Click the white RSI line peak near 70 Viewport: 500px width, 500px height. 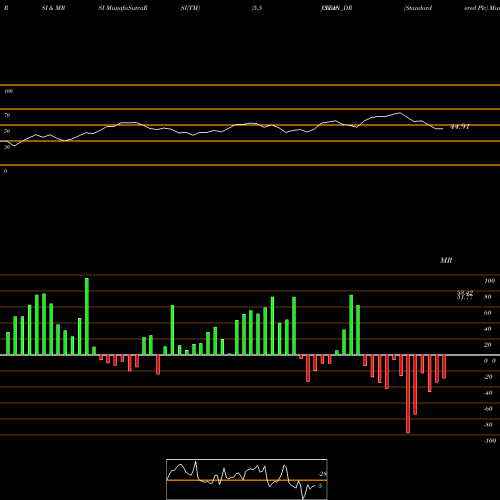(400, 113)
